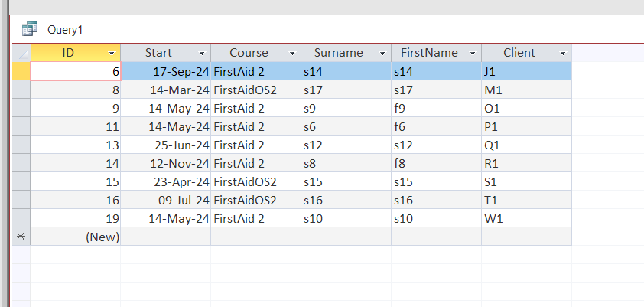Click the select-all corner of datasheet
The width and height of the screenshot is (644, 307).
click(x=21, y=53)
